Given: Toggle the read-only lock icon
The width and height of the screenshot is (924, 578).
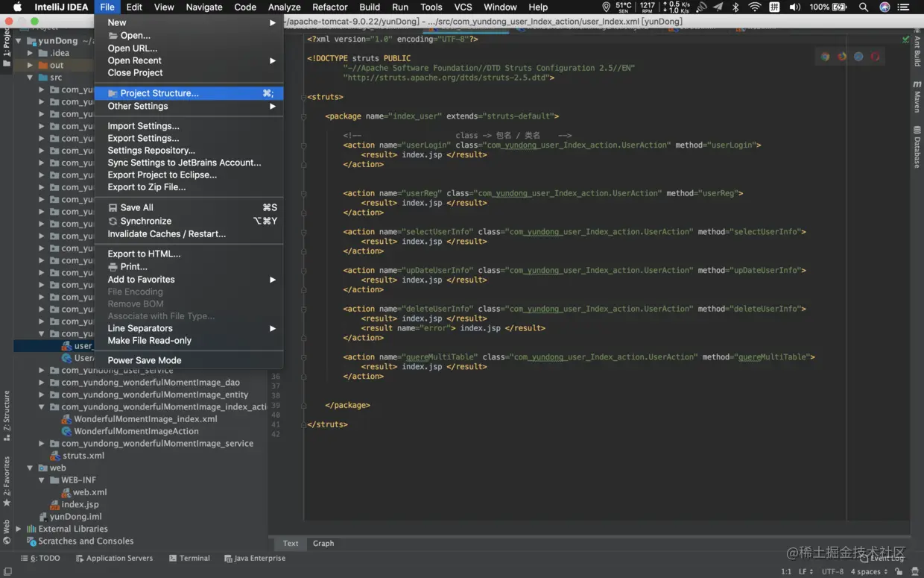Looking at the screenshot, I should (899, 571).
